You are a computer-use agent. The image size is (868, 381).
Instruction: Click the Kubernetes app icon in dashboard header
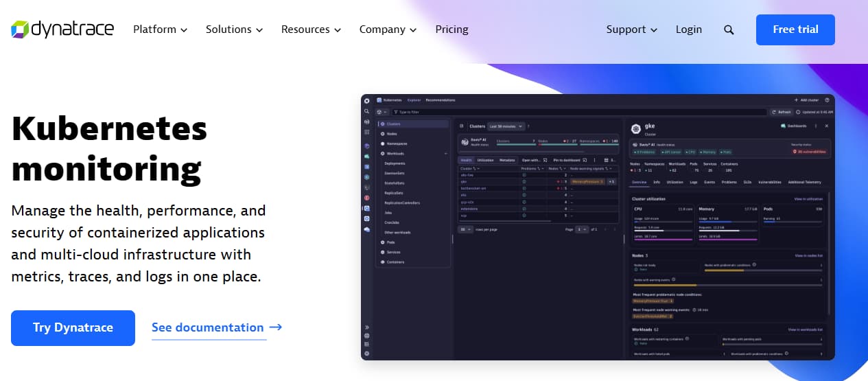[x=379, y=100]
